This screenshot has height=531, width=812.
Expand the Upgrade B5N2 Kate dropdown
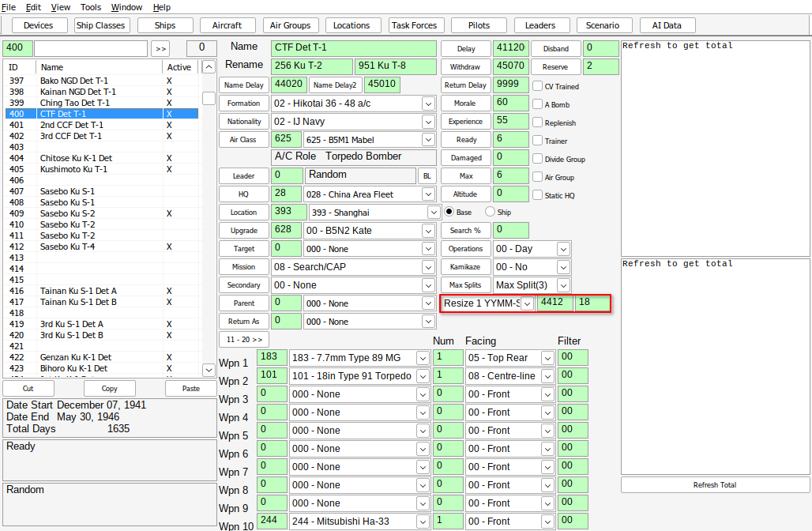coord(428,231)
